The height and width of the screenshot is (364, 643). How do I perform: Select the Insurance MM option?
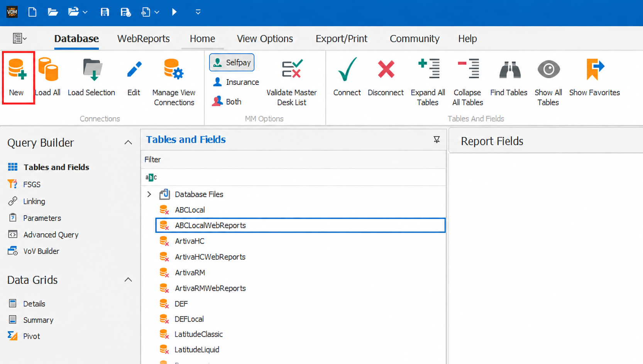[x=236, y=82]
